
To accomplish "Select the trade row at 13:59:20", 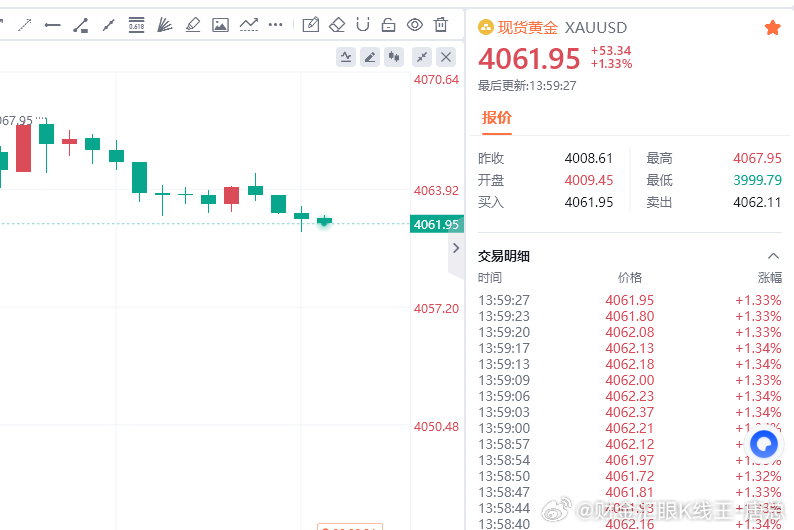I will (x=630, y=333).
